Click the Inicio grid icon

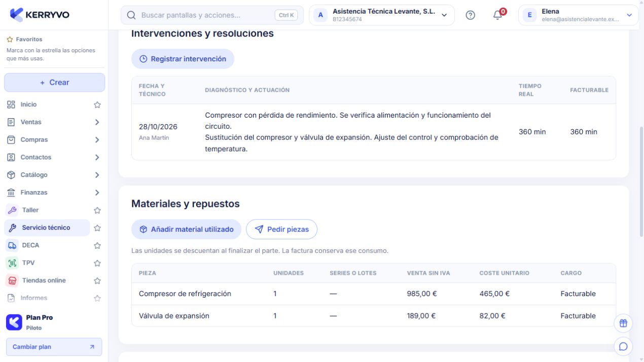click(11, 104)
